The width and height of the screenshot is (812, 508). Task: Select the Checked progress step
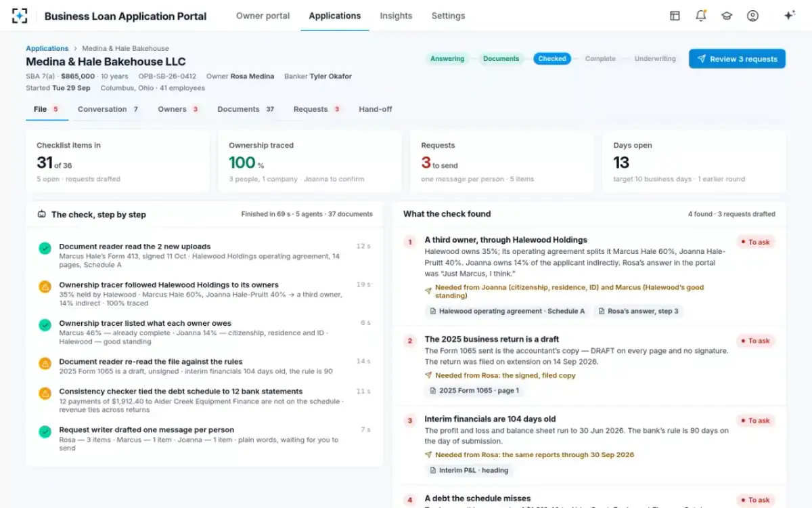552,59
